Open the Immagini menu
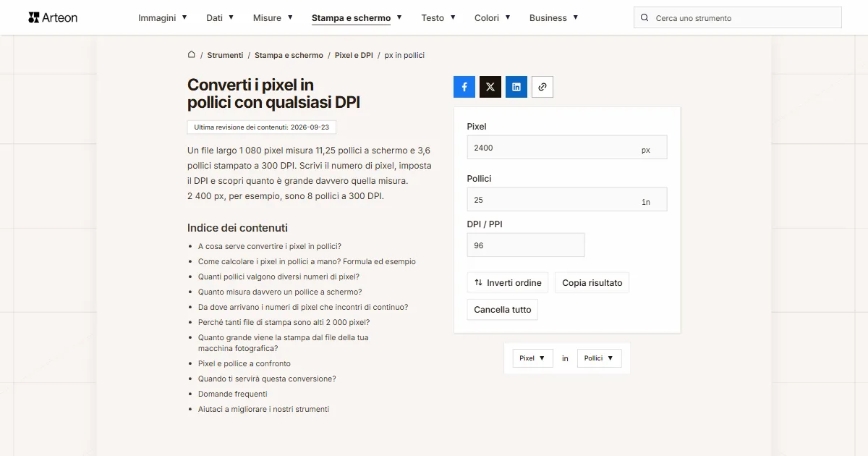This screenshot has width=868, height=456. pos(163,18)
